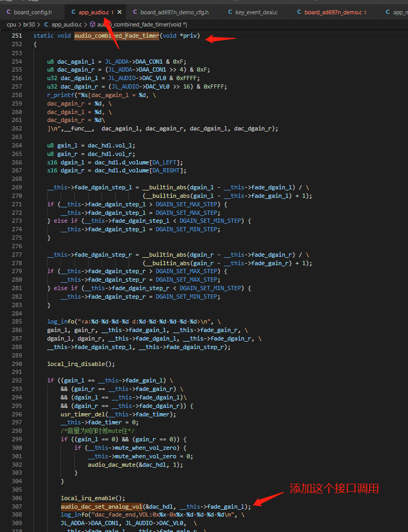Image resolution: width=408 pixels, height=532 pixels.
Task: Open board_ad697n_demo.c tab
Action: (x=333, y=12)
